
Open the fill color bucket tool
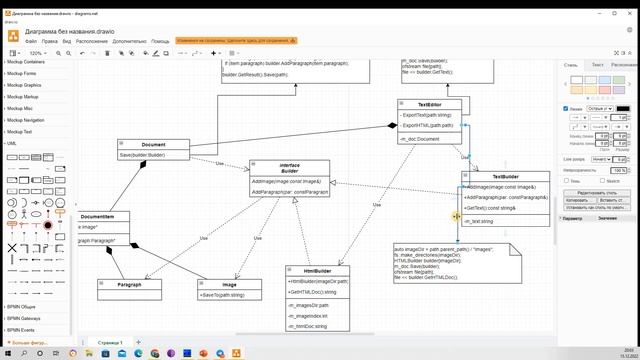[146, 53]
